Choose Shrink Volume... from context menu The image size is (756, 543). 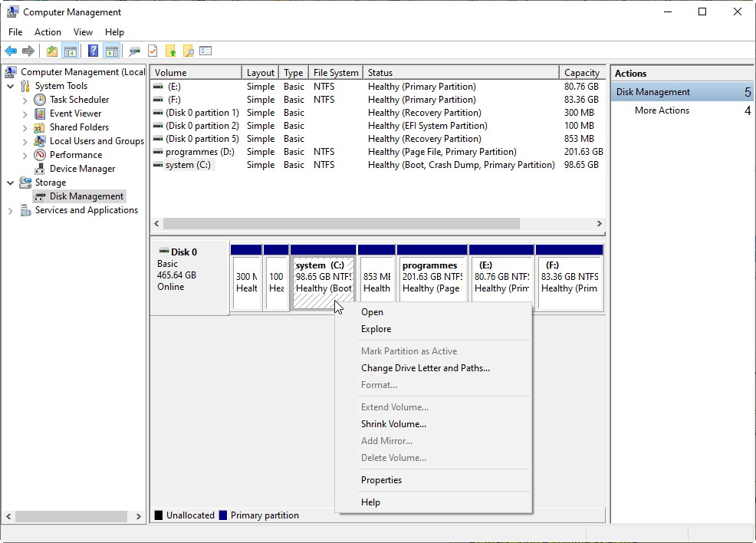(433, 424)
